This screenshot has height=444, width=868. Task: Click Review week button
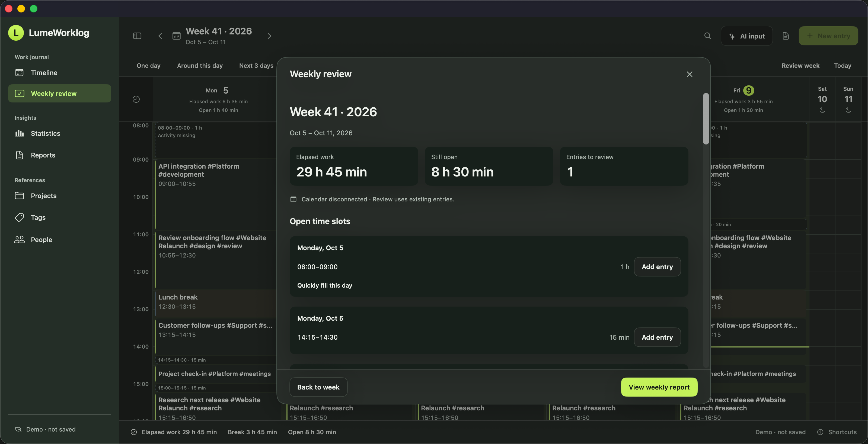tap(800, 66)
